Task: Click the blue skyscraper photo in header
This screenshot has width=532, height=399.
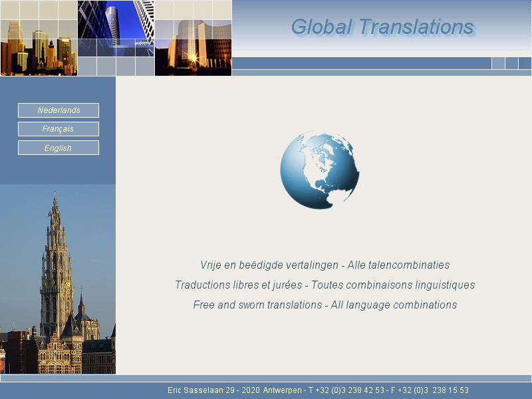Action: point(116,29)
